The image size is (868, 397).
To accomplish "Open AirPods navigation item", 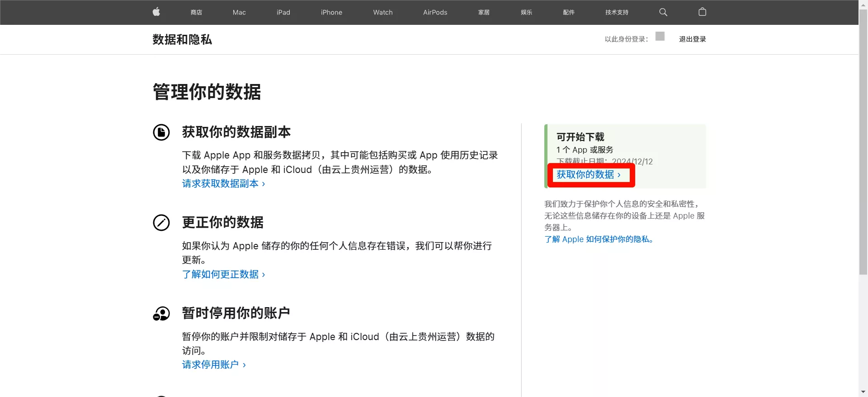I will pyautogui.click(x=435, y=12).
